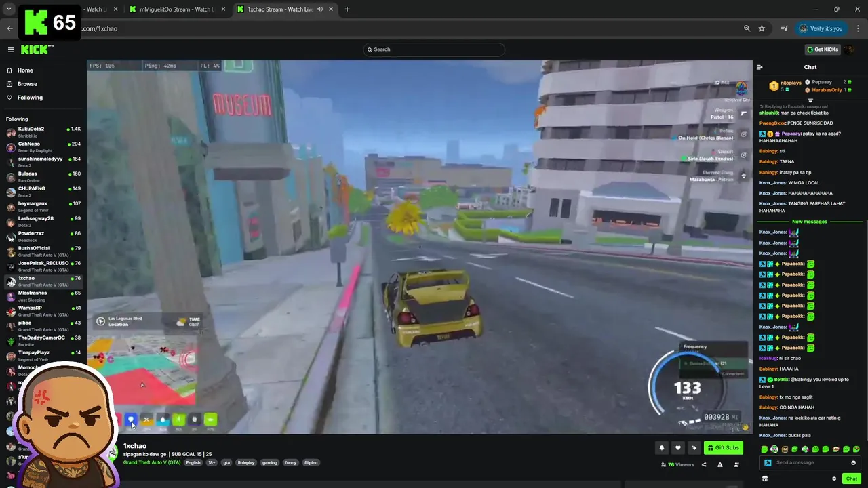The width and height of the screenshot is (868, 488).
Task: Open Grand Theft Auto V (GTA) category link
Action: tap(152, 462)
